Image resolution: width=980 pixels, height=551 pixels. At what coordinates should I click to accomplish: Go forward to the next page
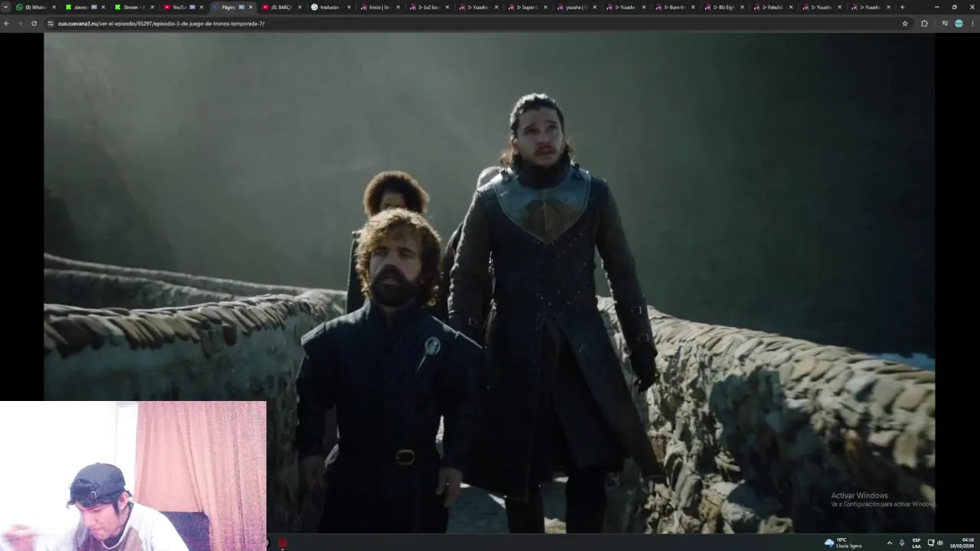(20, 24)
